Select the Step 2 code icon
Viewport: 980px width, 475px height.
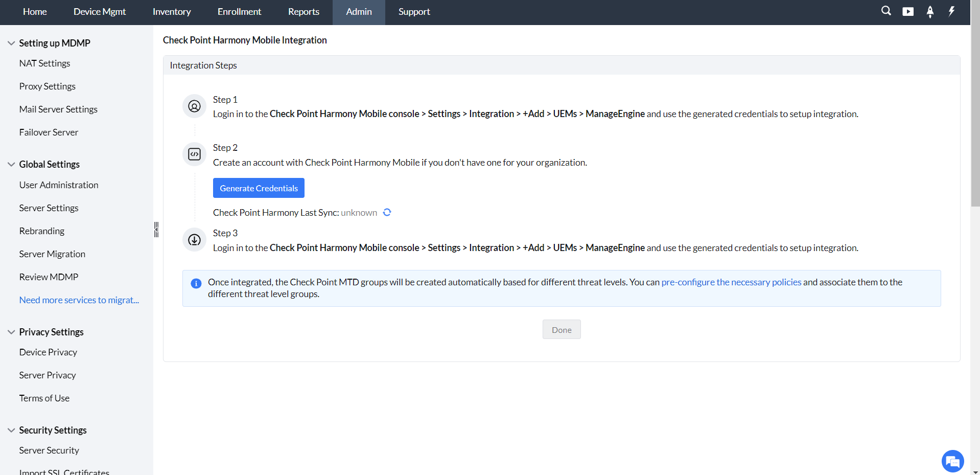pos(194,153)
